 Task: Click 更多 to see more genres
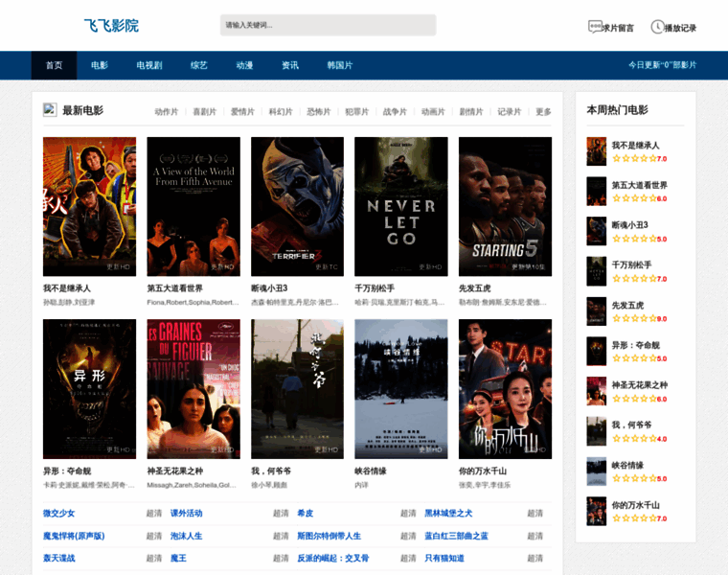(x=543, y=111)
